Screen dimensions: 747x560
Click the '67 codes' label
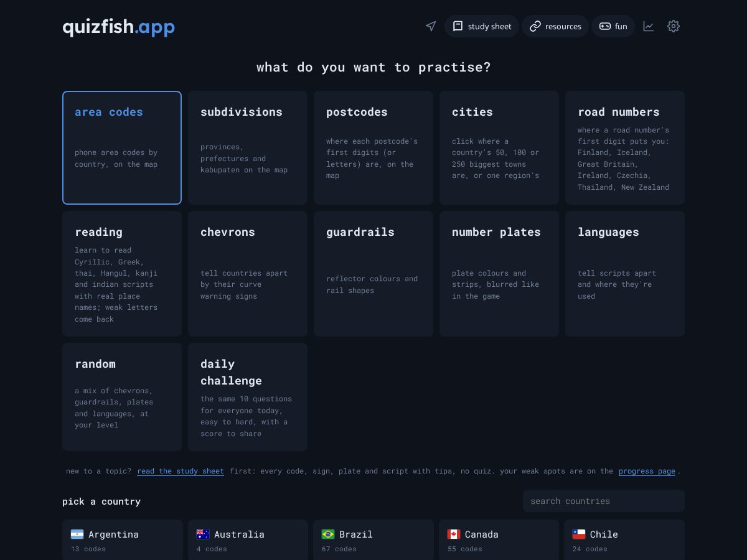339,549
